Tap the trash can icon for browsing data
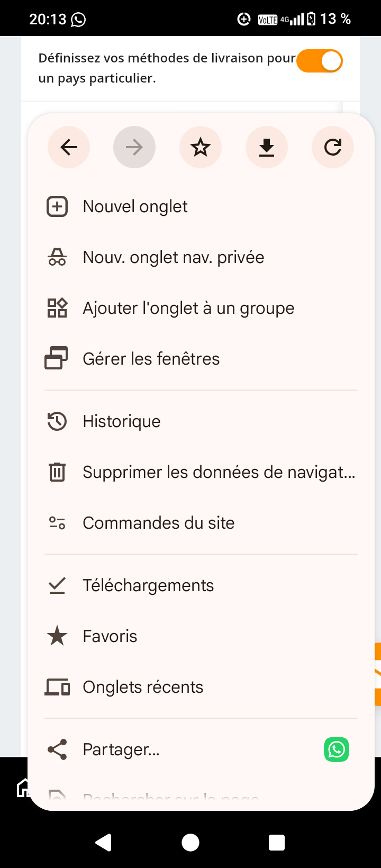Image resolution: width=381 pixels, height=868 pixels. pyautogui.click(x=57, y=472)
